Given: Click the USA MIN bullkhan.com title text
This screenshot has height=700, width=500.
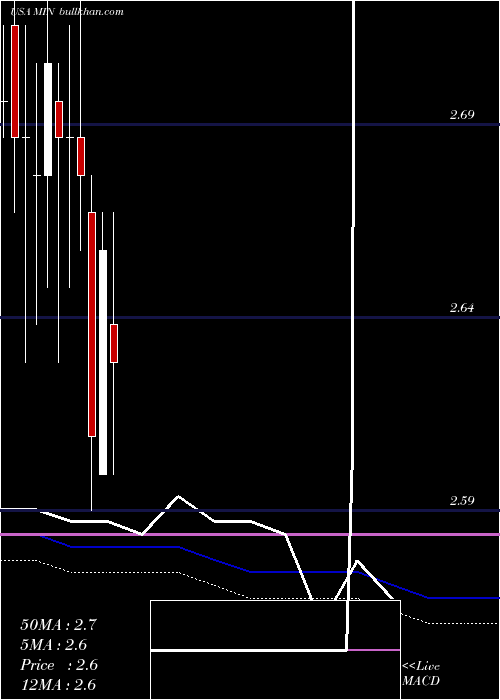Looking at the screenshot, I should 67,12.
